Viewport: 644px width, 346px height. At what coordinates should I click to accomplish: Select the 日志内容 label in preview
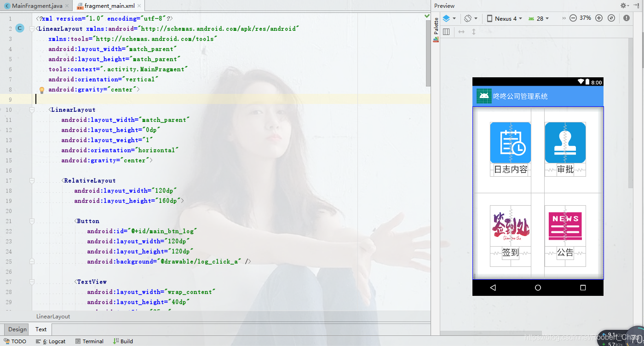point(511,169)
